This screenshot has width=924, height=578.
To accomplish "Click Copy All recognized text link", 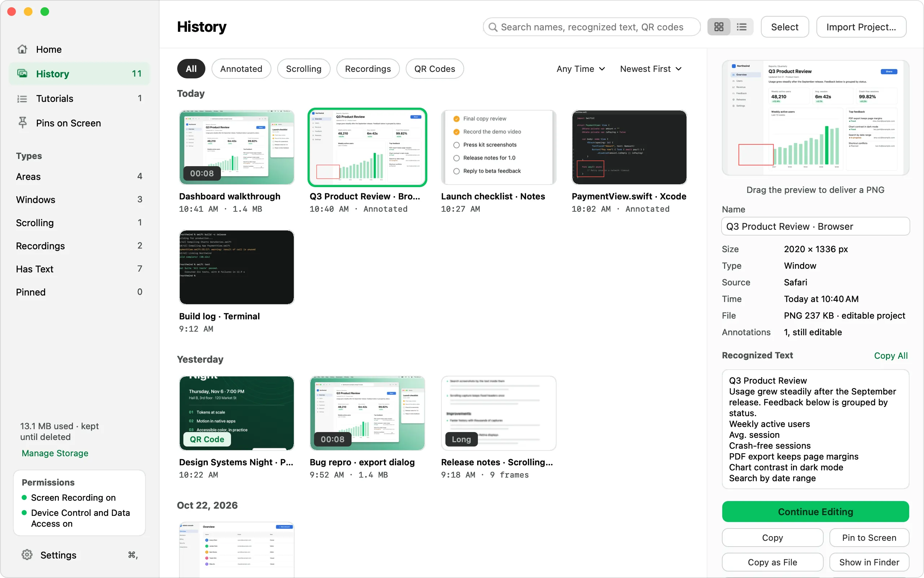I will click(x=891, y=355).
